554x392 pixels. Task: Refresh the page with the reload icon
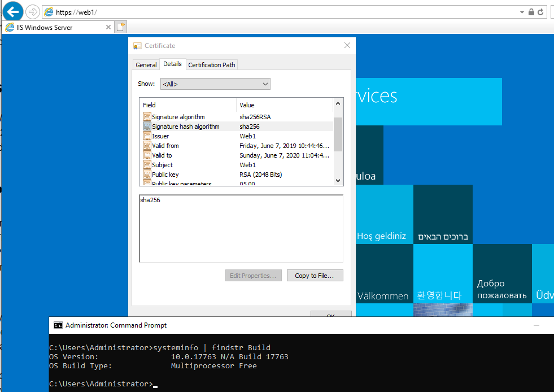tap(540, 12)
